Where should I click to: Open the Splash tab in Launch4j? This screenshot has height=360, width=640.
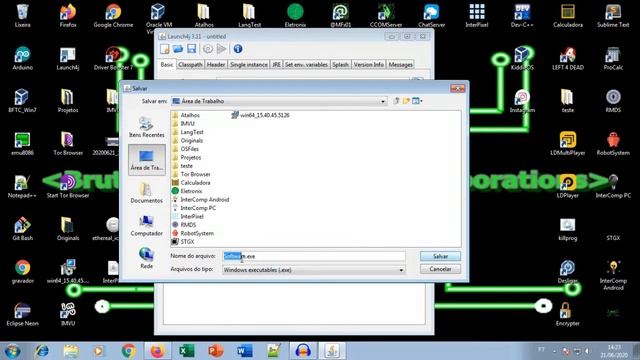click(340, 64)
